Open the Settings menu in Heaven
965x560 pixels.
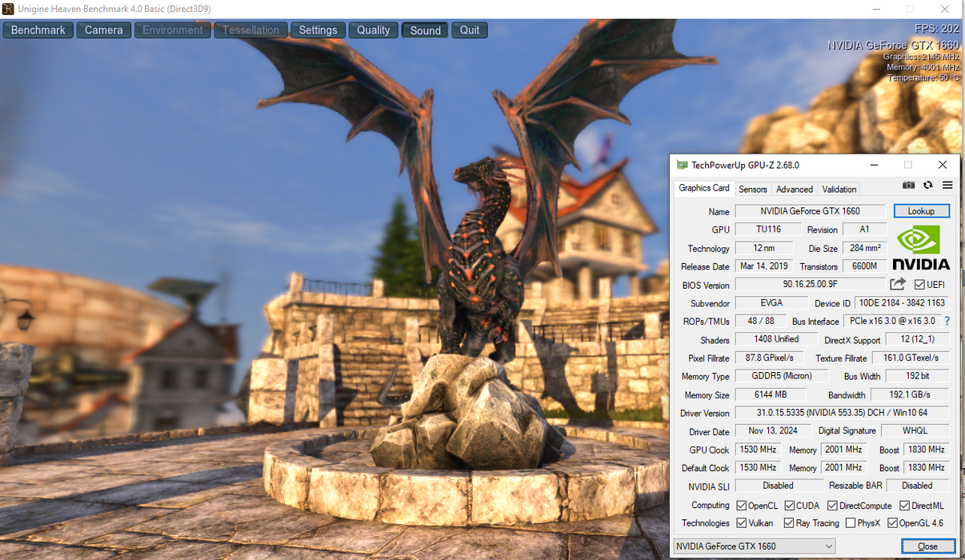coord(318,30)
